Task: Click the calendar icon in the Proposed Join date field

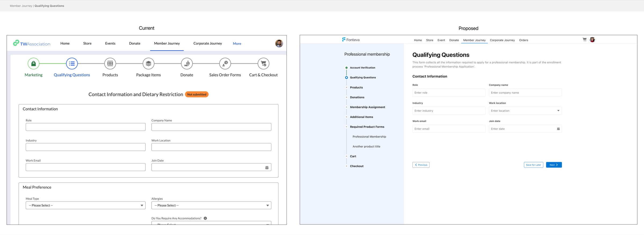Action: tap(558, 129)
